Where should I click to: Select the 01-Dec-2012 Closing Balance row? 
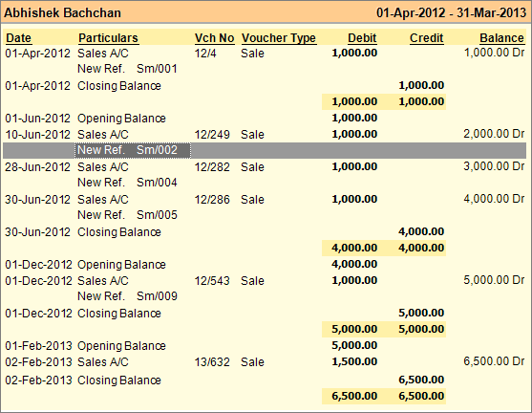265,314
